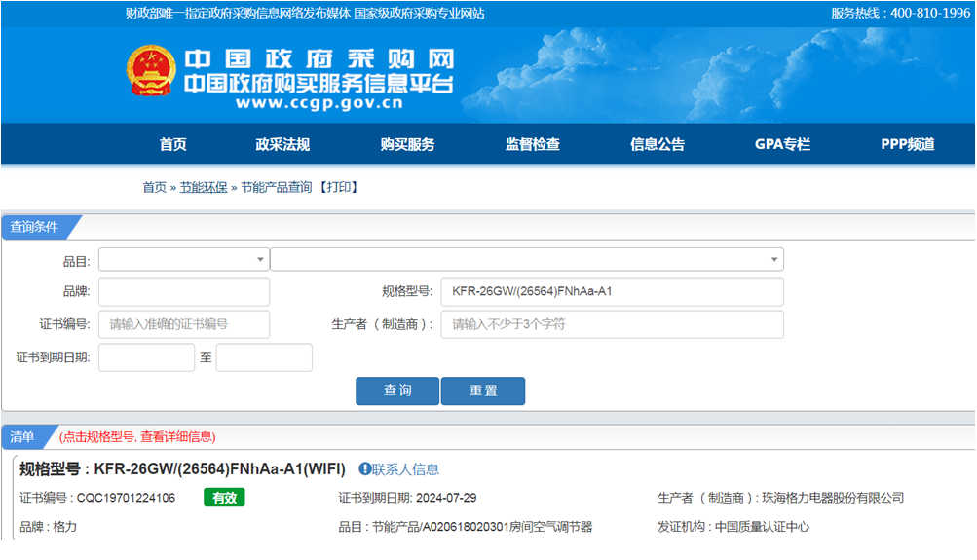Click the www.ccgp.gov.cn site address banner
Screen dimensions: 977x560
point(319,103)
